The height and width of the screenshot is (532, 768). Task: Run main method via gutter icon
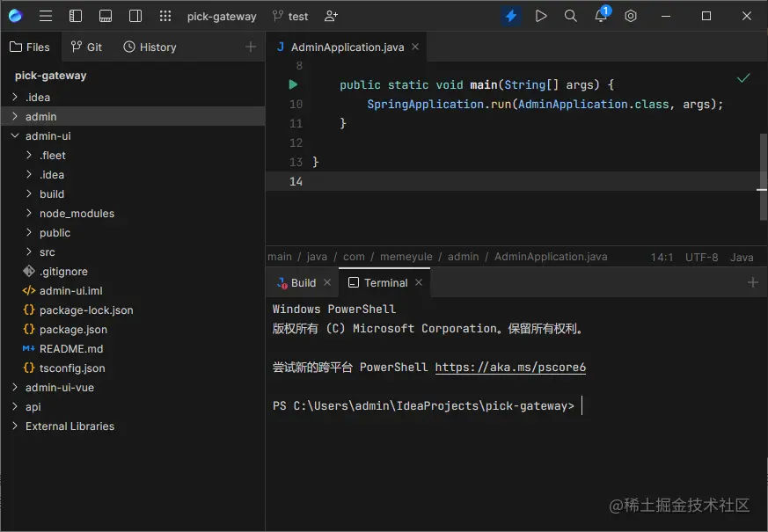(x=293, y=84)
